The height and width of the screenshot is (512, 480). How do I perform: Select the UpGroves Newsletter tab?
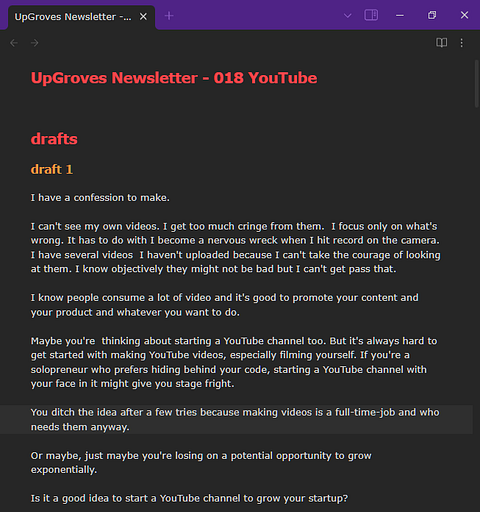[x=73, y=17]
